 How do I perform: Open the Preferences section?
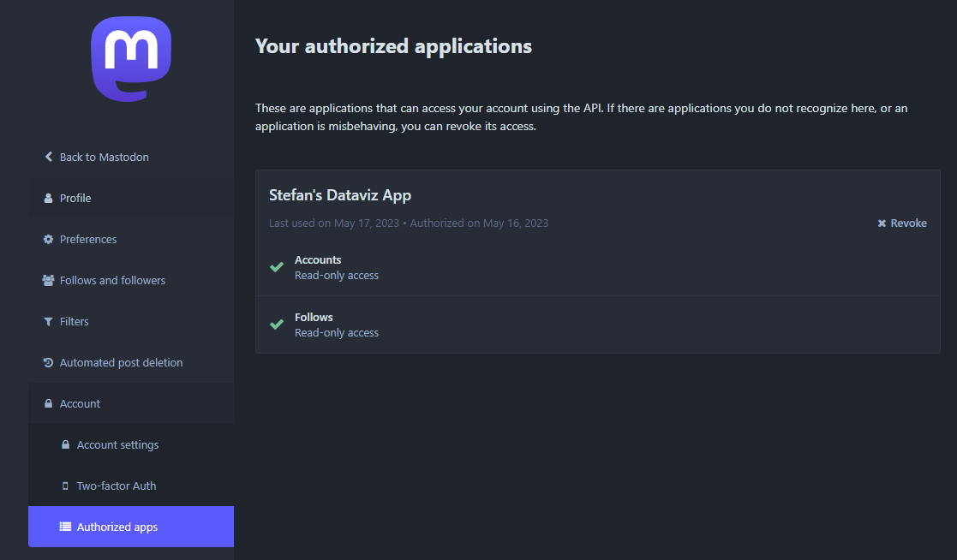tap(131, 239)
